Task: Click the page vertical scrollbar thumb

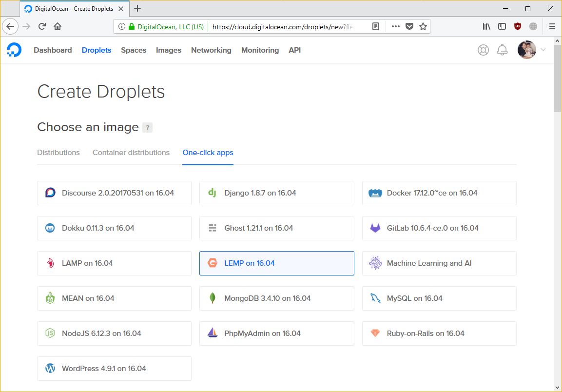Action: 557,78
